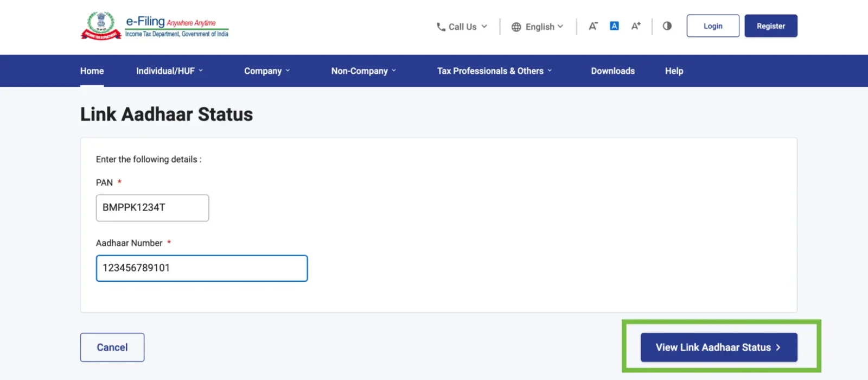Image resolution: width=868 pixels, height=380 pixels.
Task: Reset to default font size A icon
Action: tap(614, 26)
